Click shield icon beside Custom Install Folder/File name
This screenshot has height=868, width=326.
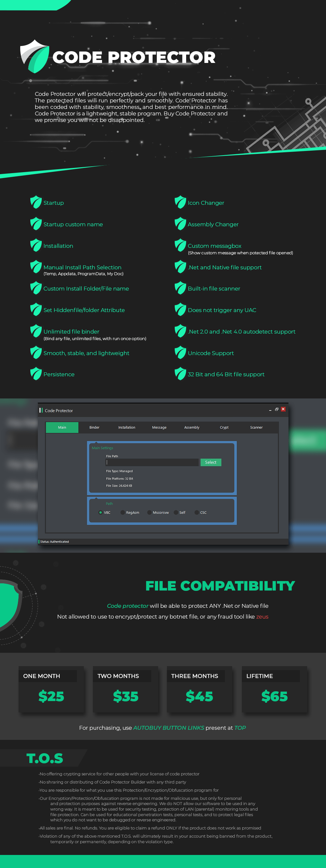pyautogui.click(x=36, y=288)
